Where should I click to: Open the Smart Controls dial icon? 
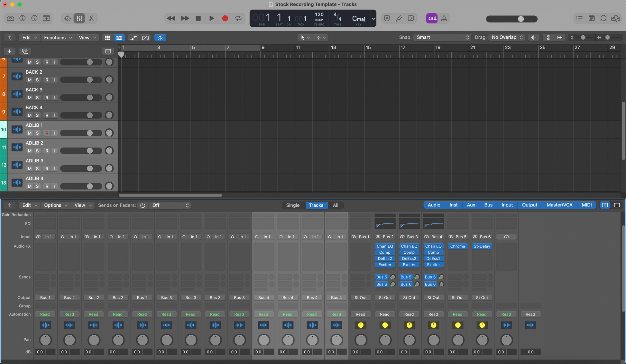click(x=67, y=18)
